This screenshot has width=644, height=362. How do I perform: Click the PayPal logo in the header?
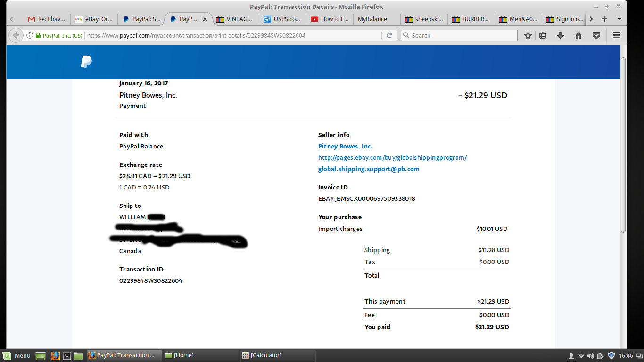[86, 62]
